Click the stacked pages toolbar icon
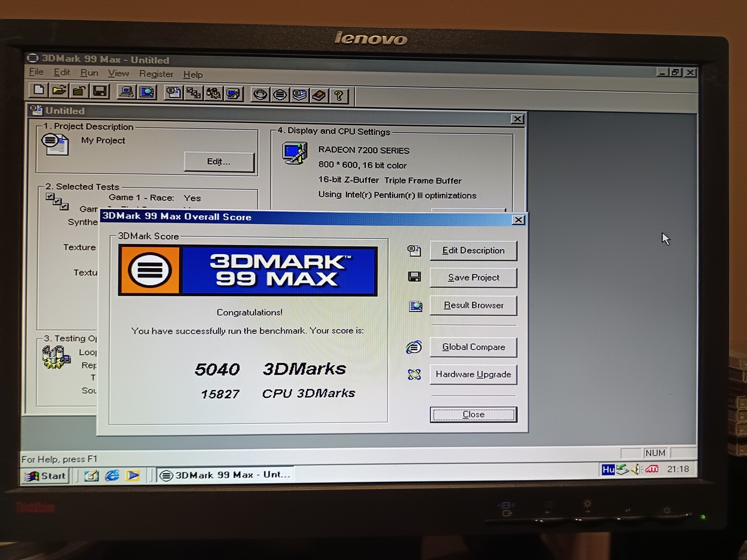747x560 pixels. coord(299,95)
